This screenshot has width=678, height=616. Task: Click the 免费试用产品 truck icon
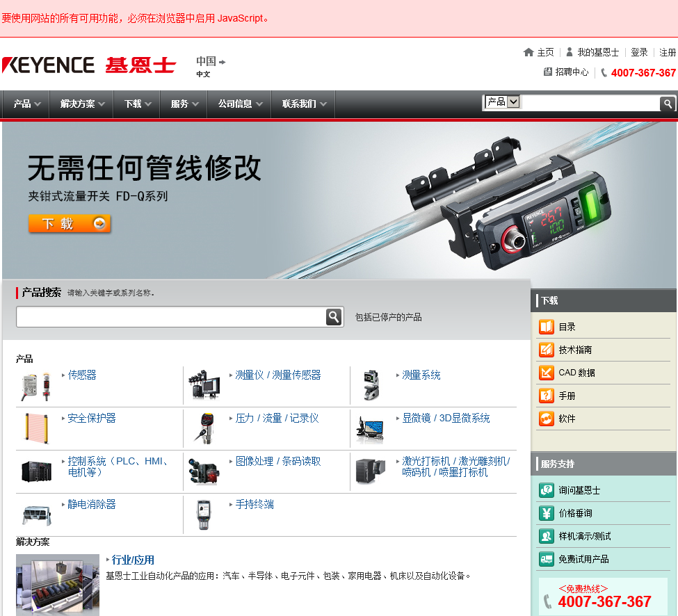547,559
